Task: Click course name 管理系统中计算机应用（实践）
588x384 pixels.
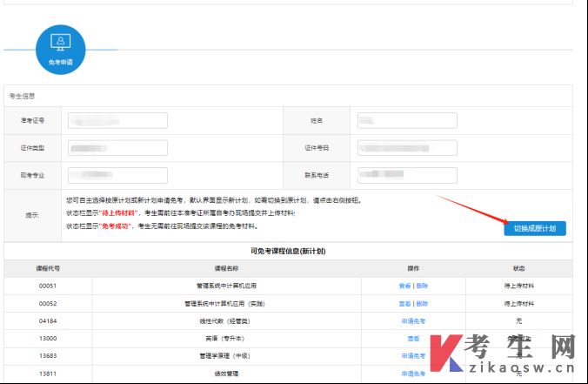Action: (225, 304)
